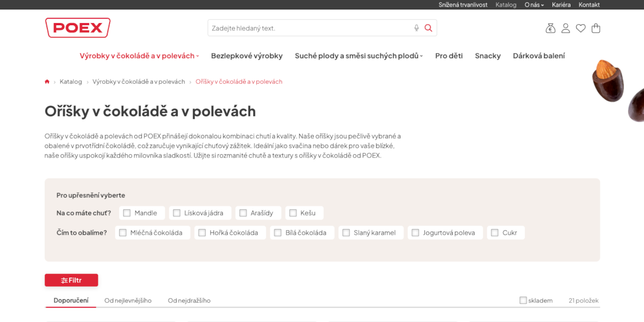Open the Kontakt link

[x=589, y=5]
